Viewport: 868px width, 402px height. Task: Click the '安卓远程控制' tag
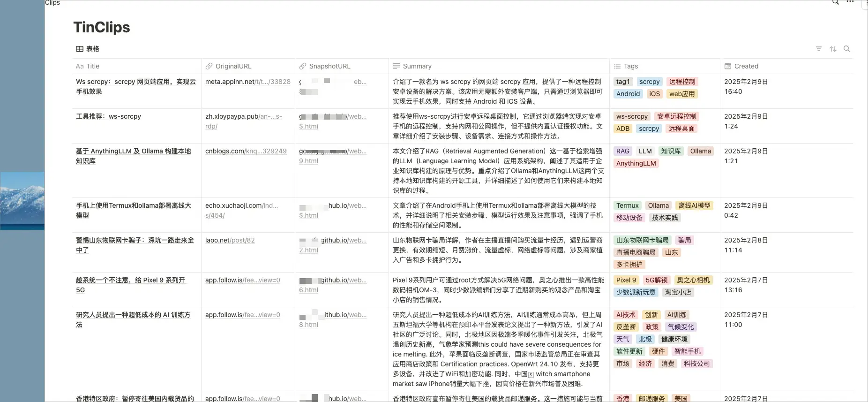[x=676, y=116]
